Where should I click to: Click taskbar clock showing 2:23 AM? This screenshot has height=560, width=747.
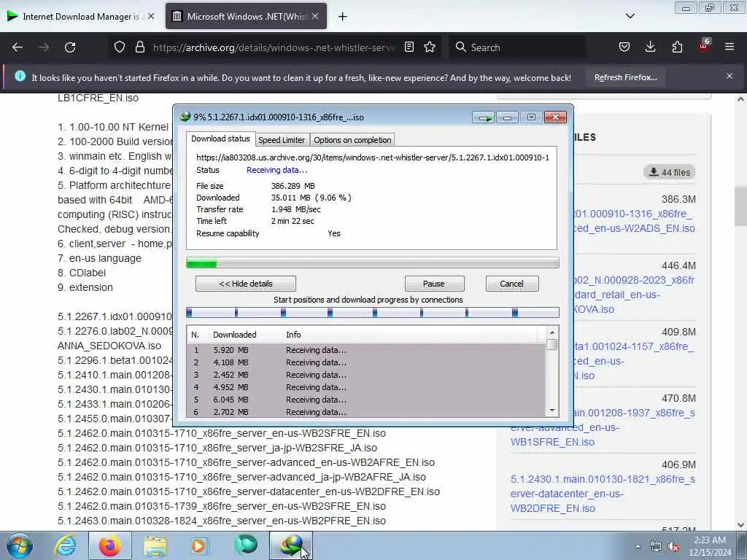point(710,546)
